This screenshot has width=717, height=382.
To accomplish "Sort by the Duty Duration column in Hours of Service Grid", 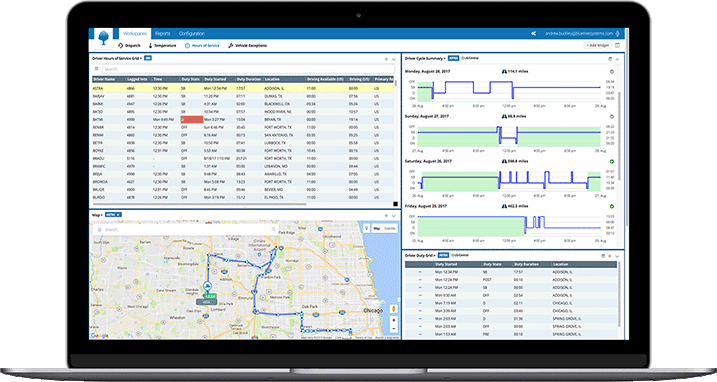I will [249, 79].
